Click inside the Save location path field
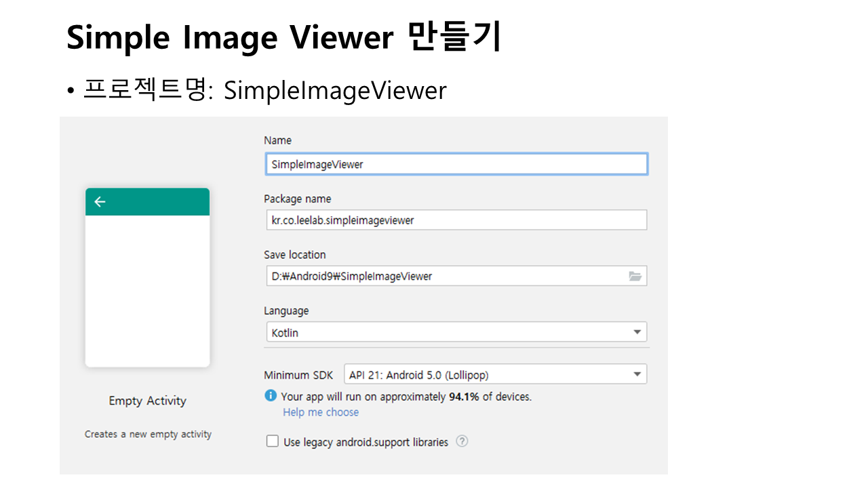This screenshot has width=868, height=488. tap(444, 276)
